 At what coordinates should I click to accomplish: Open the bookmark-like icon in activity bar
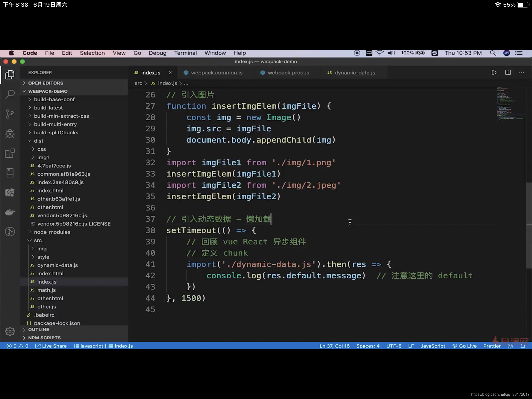click(10, 173)
